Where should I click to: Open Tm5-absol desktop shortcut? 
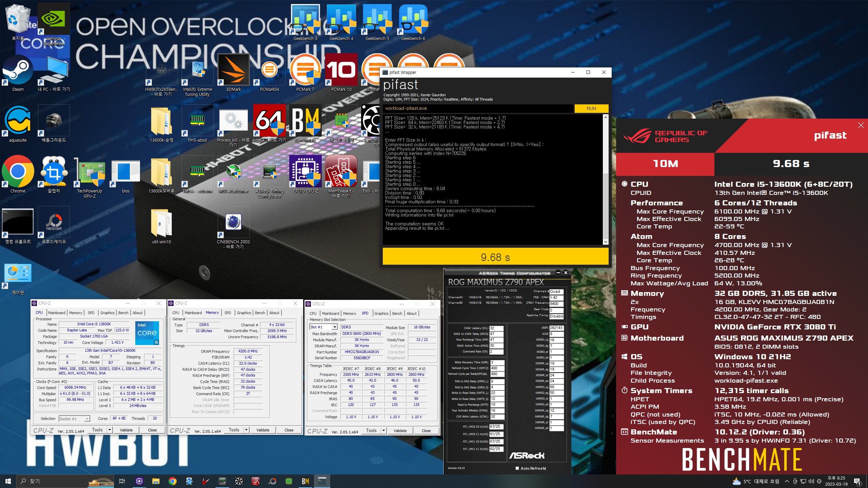[x=197, y=124]
